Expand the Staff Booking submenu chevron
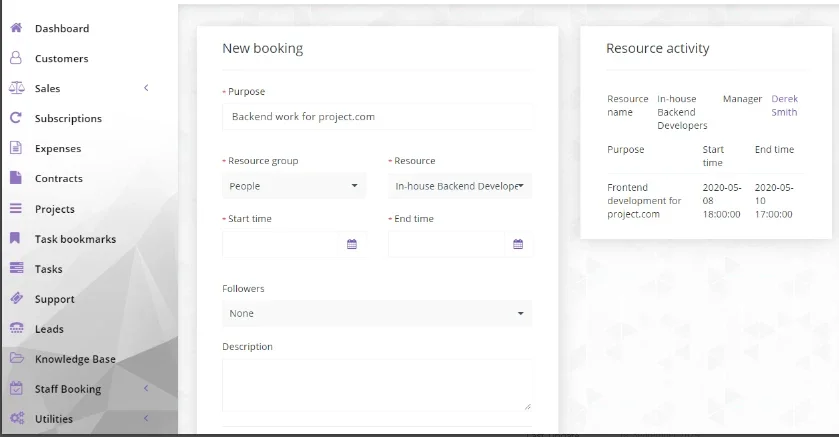Viewport: 839px width, 437px height. (x=146, y=388)
